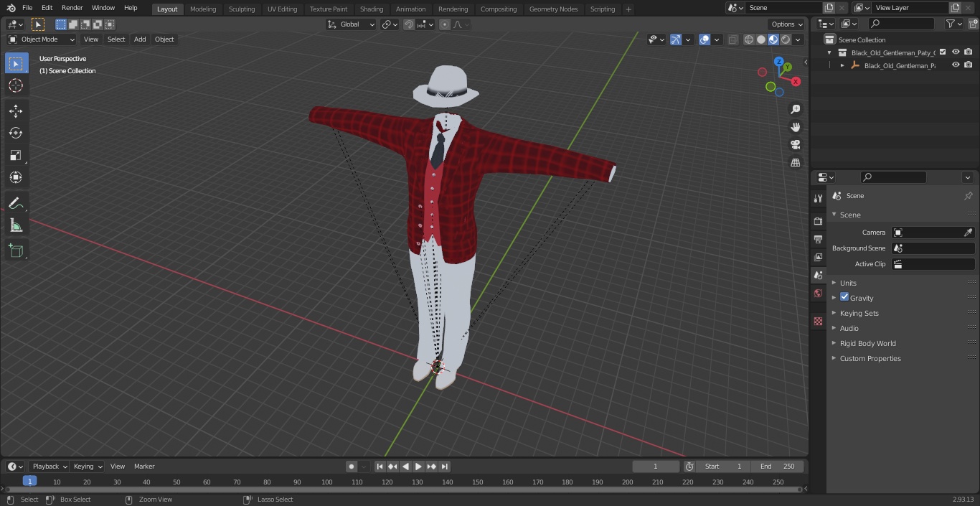
Task: Click the Blender logo menu
Action: (x=10, y=8)
